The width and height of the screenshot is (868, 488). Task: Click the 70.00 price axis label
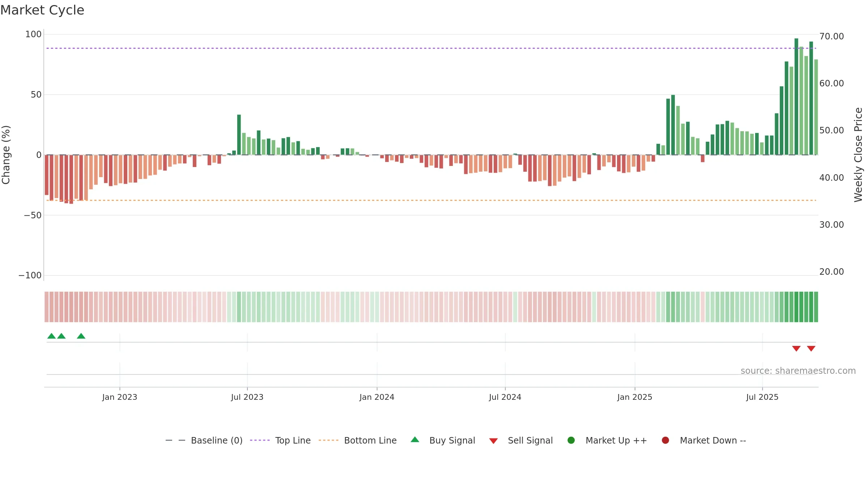click(x=831, y=37)
